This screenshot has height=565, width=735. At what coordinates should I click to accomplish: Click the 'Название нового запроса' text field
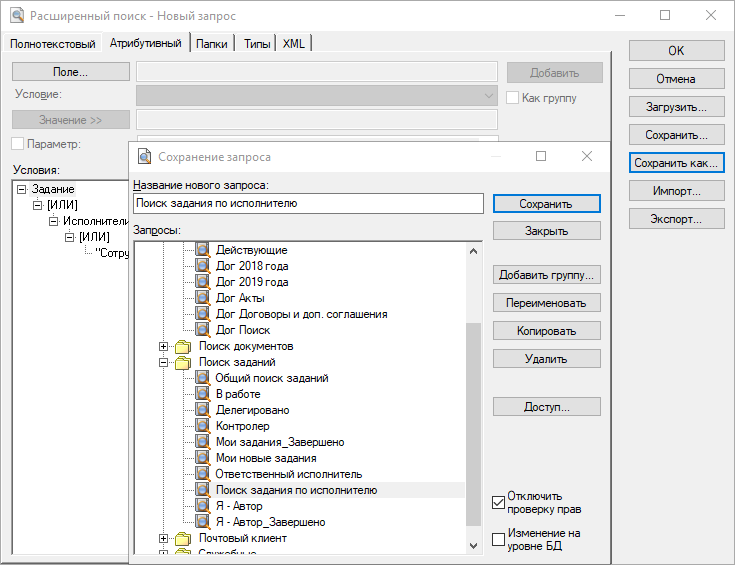tap(308, 203)
